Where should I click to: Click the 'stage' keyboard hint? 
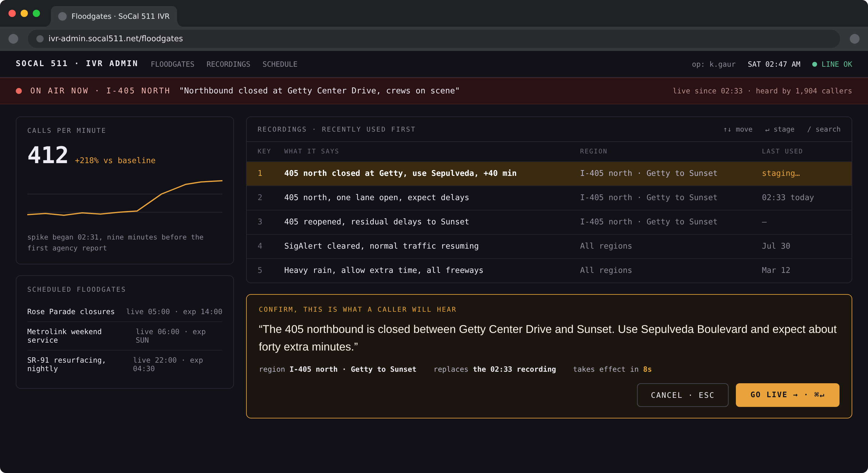click(x=780, y=129)
